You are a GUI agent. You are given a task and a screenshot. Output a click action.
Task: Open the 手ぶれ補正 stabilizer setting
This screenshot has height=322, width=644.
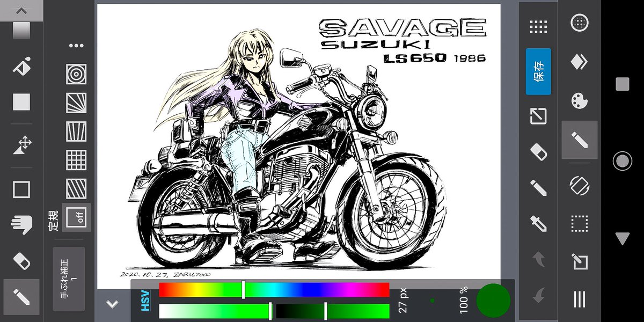coord(69,279)
